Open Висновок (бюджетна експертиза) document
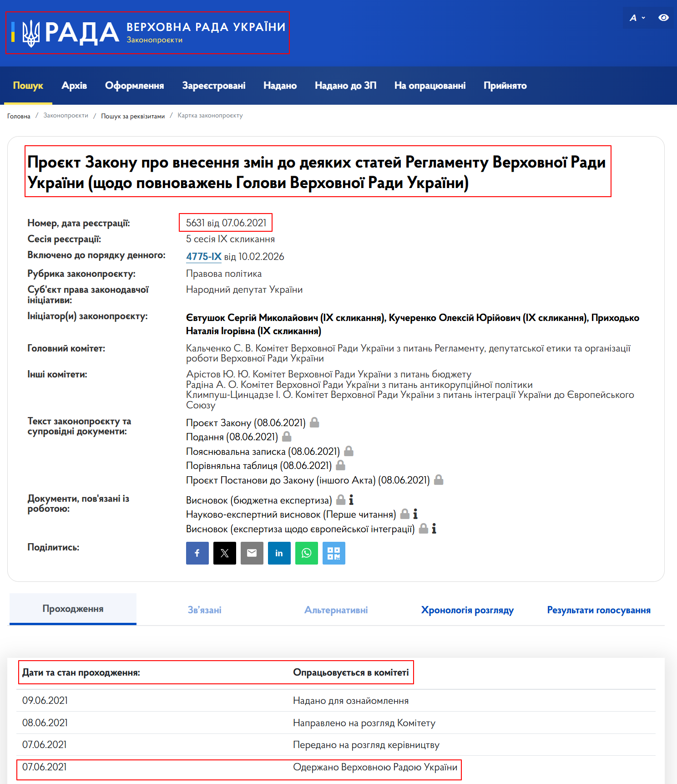677x784 pixels. 259,500
